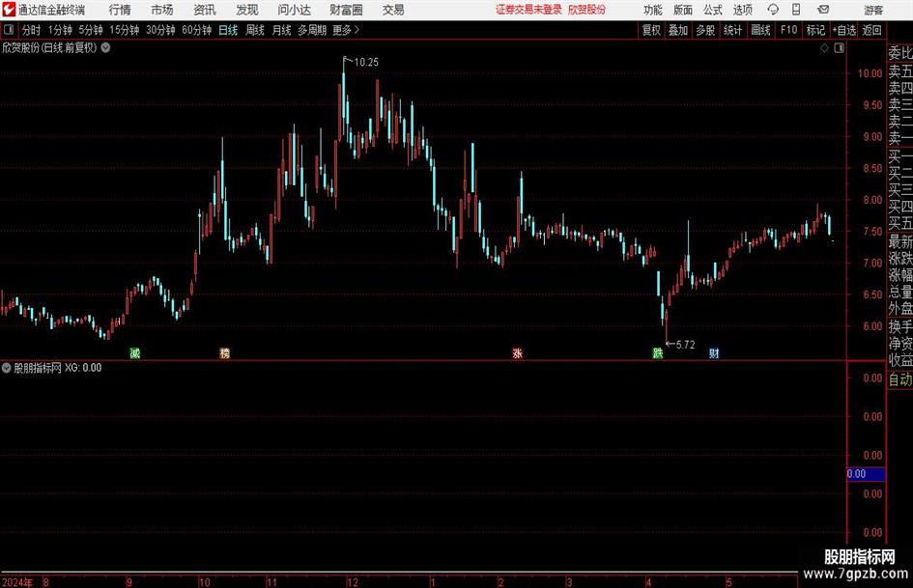The width and height of the screenshot is (913, 588).
Task: Click the 统计 statistics toolbar button
Action: 732,30
